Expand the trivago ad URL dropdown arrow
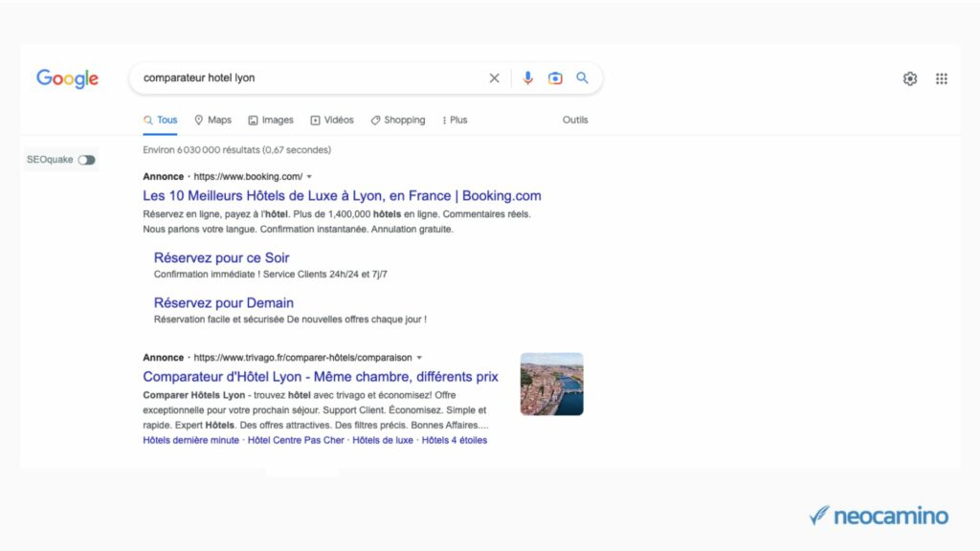 pos(419,358)
